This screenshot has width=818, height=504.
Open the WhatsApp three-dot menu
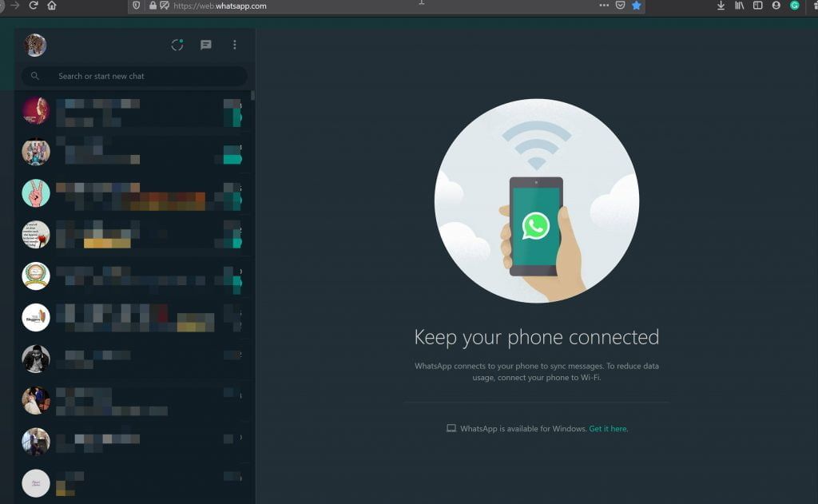[x=234, y=45]
